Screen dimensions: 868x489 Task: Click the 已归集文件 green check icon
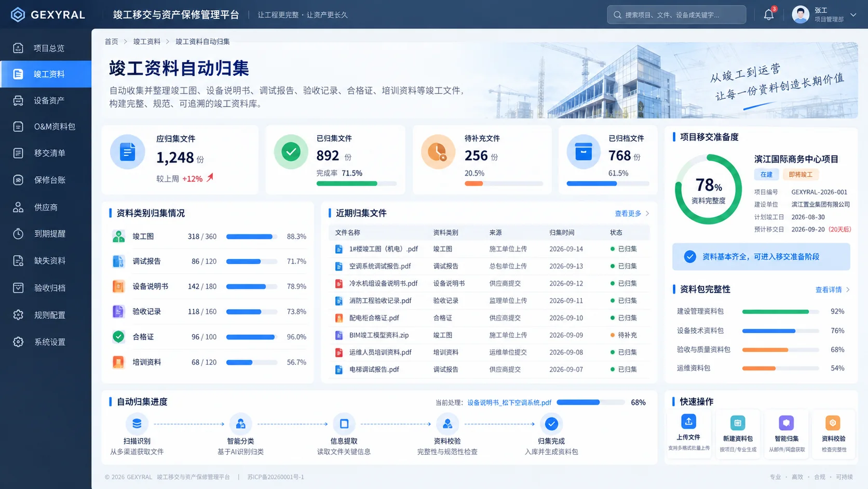click(291, 152)
